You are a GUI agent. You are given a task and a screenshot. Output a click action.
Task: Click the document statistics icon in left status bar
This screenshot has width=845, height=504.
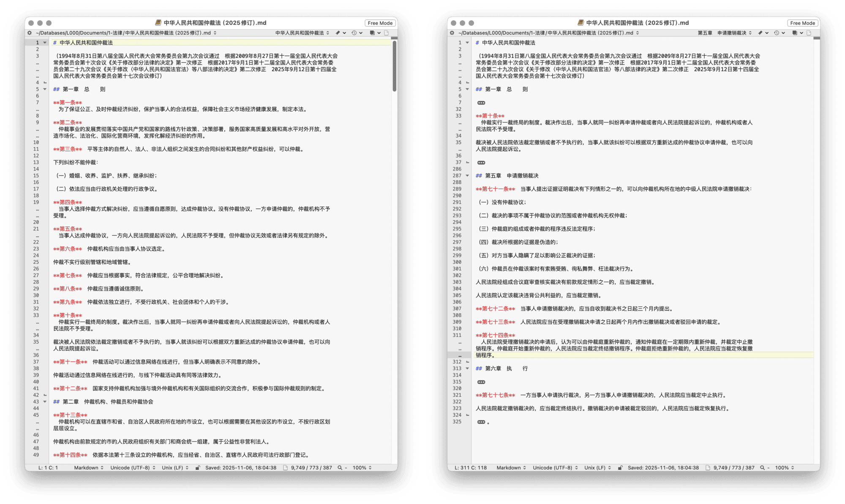click(x=286, y=468)
